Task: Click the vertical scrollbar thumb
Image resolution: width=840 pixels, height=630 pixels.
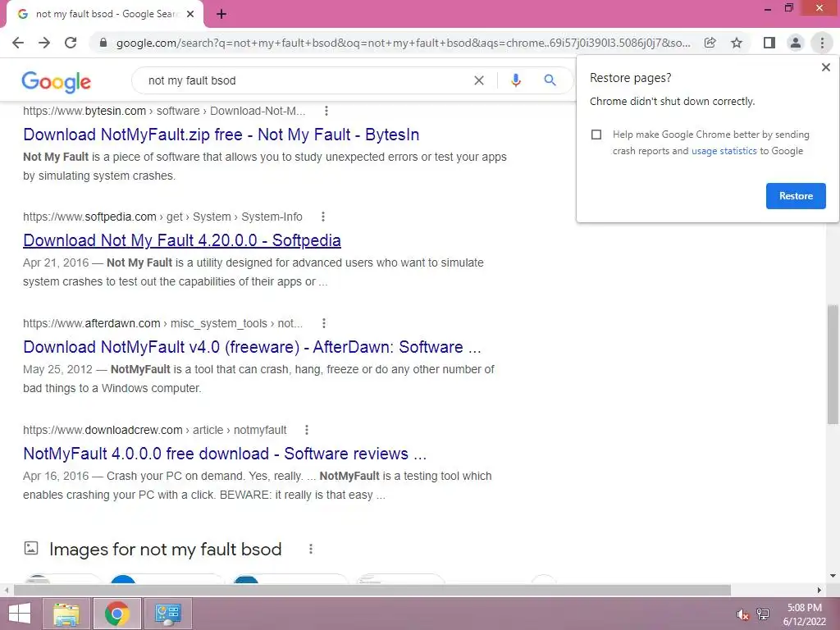Action: click(833, 364)
